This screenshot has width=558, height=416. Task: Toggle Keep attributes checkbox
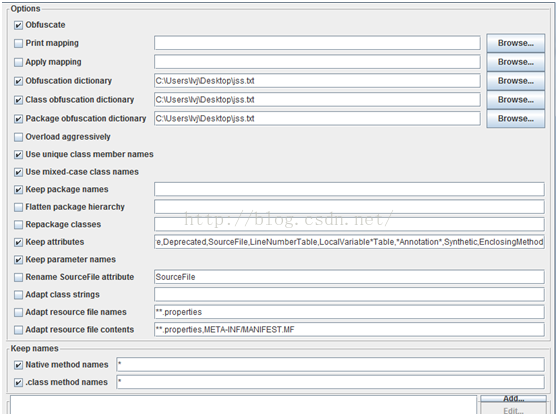pos(19,242)
